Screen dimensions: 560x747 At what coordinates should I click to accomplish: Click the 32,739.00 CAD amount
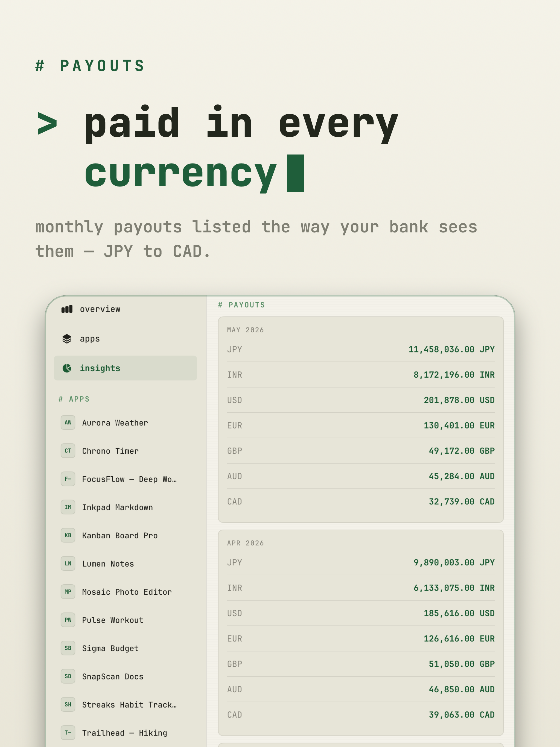pyautogui.click(x=462, y=501)
